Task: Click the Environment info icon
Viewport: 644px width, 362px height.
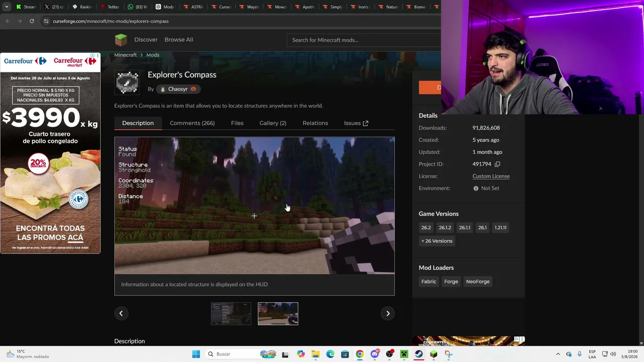Action: click(475, 188)
